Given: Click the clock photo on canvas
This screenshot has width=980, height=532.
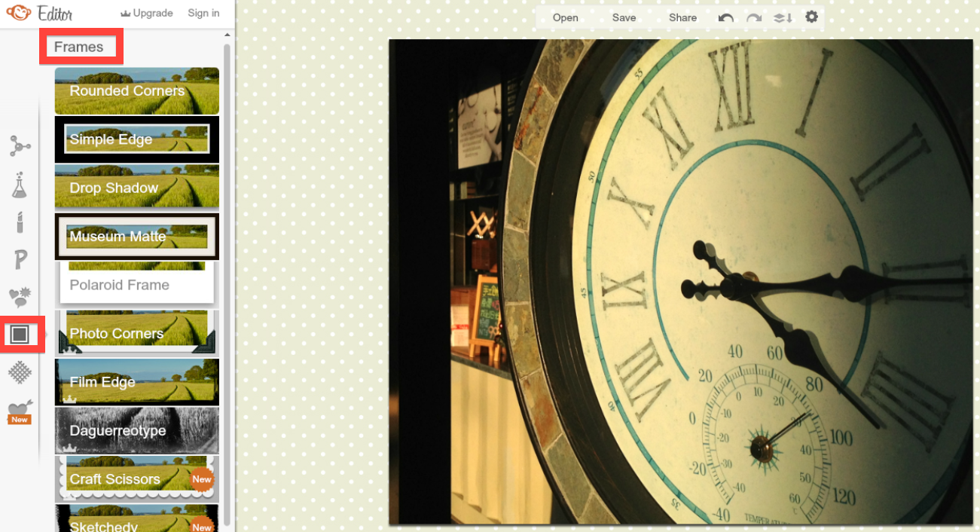Looking at the screenshot, I should coord(681,282).
